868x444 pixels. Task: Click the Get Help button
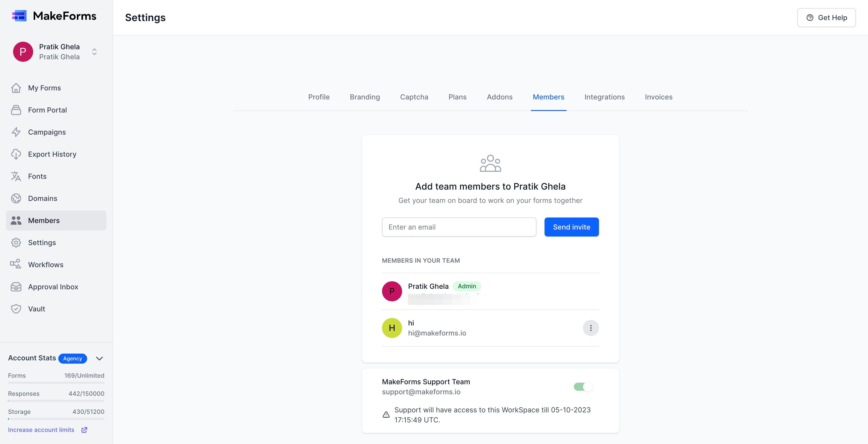pyautogui.click(x=826, y=18)
